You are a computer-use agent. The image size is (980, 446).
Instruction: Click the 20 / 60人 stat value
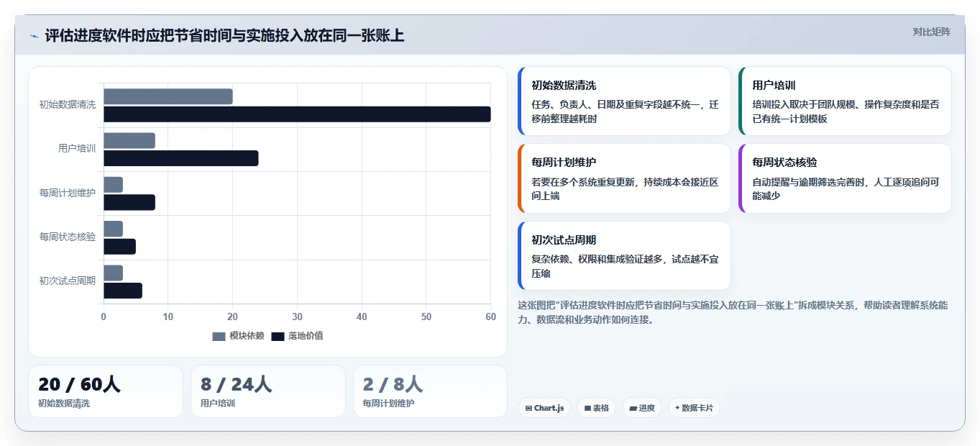click(x=79, y=385)
